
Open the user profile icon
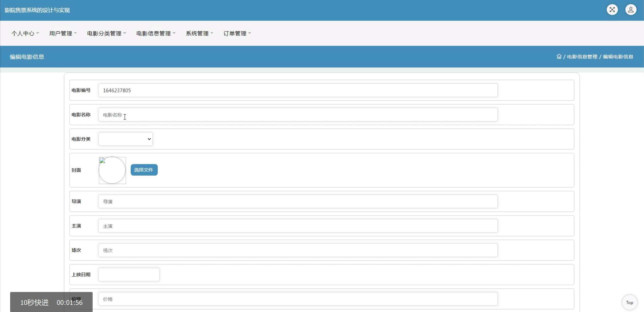(631, 10)
